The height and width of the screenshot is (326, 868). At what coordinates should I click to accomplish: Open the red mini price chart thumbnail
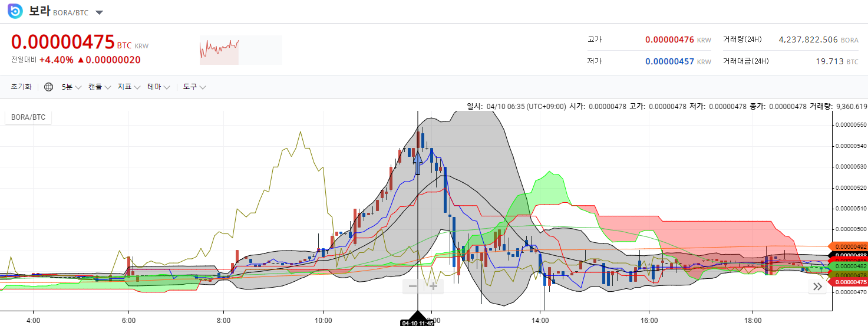pos(240,50)
